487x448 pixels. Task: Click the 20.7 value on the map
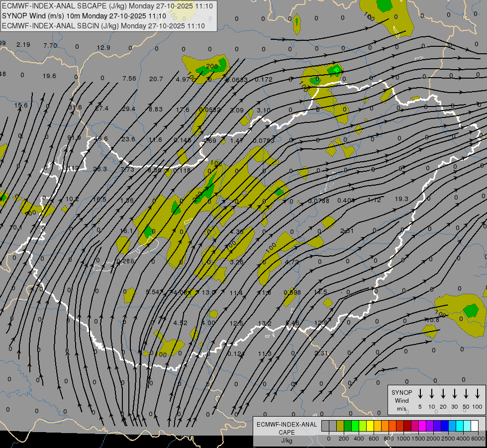(156, 79)
